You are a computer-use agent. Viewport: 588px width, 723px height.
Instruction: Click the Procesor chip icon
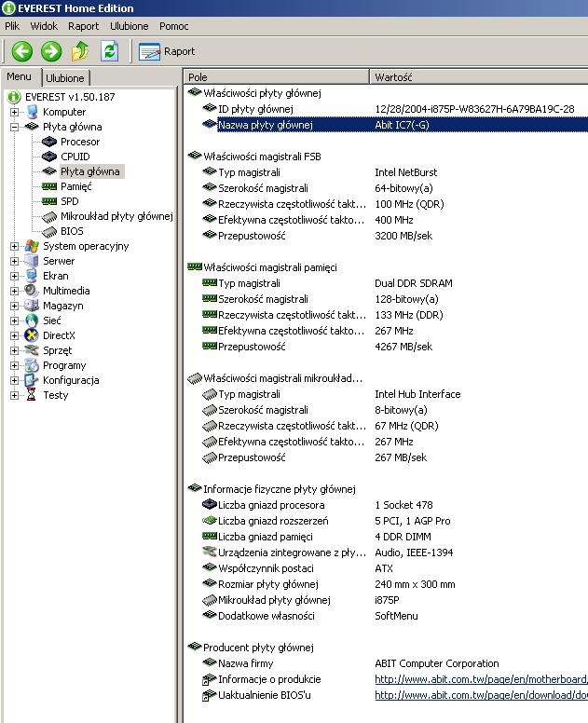coord(49,142)
